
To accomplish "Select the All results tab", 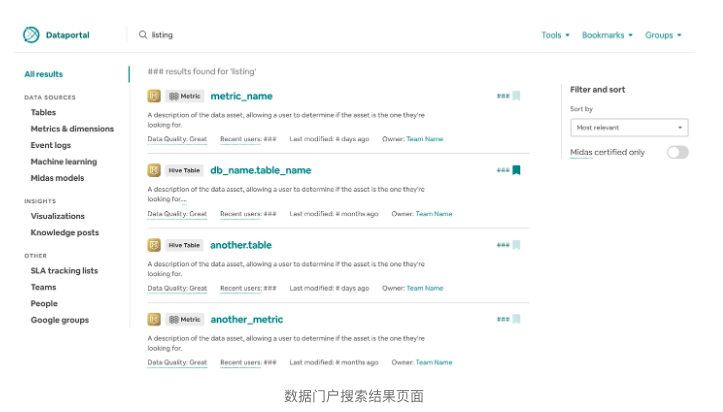I will (44, 74).
